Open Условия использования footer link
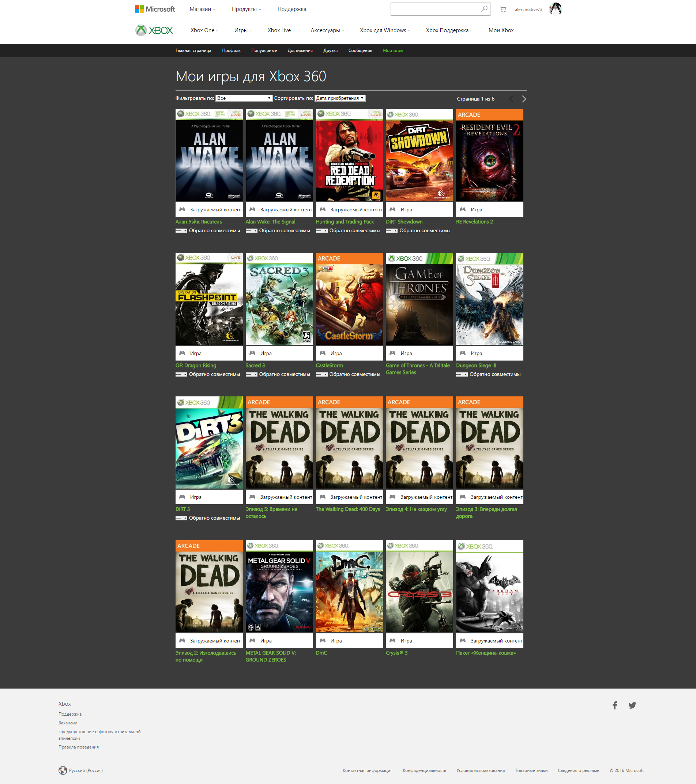 480,770
